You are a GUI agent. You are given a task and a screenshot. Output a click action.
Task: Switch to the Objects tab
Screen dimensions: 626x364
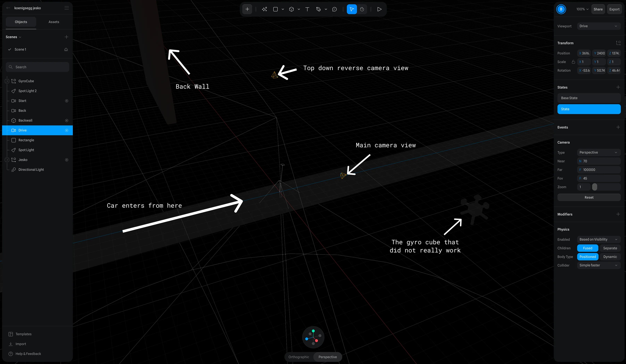(21, 22)
